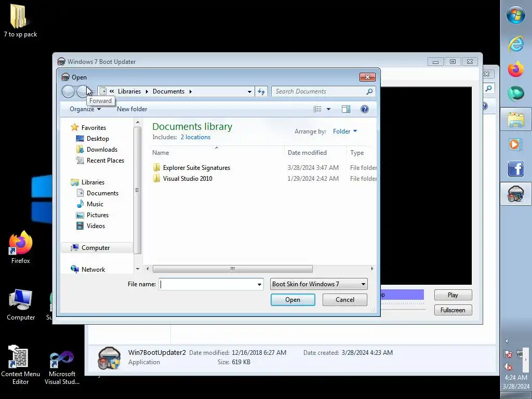Click the taskbar clock showing 4:24 AM
The image size is (532, 399).
click(516, 378)
